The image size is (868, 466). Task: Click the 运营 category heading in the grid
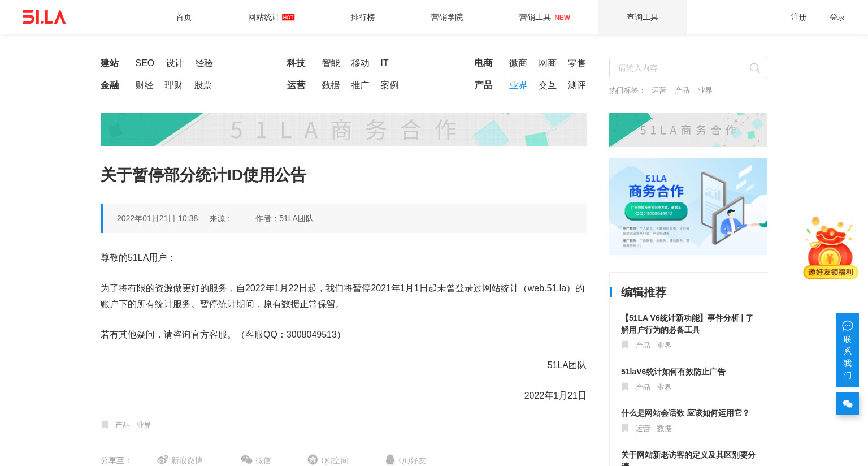pos(296,85)
